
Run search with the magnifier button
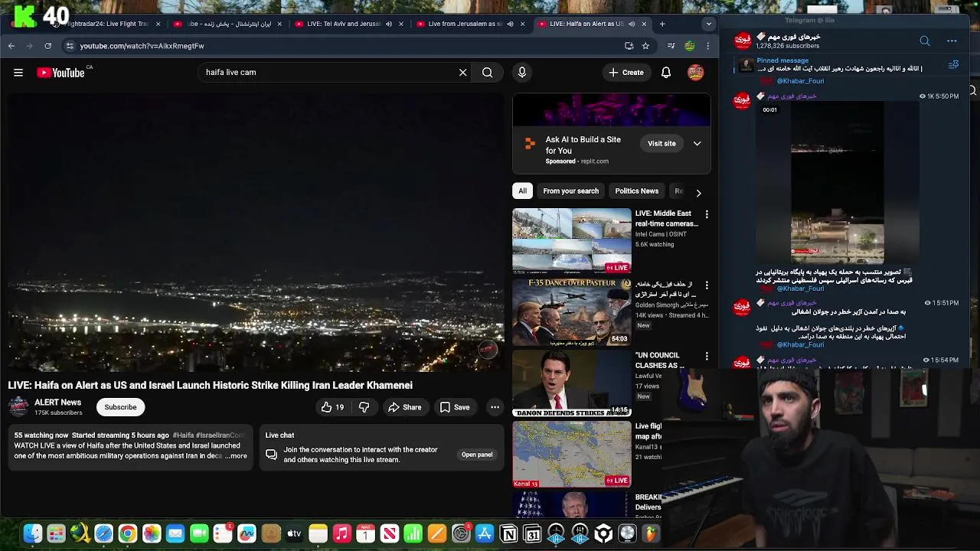tap(487, 73)
